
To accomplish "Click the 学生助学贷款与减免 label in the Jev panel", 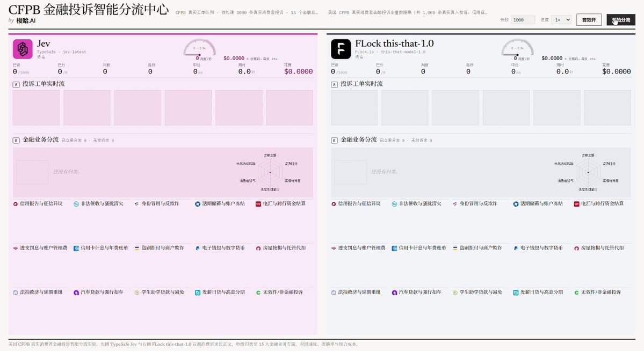I will pyautogui.click(x=163, y=292).
